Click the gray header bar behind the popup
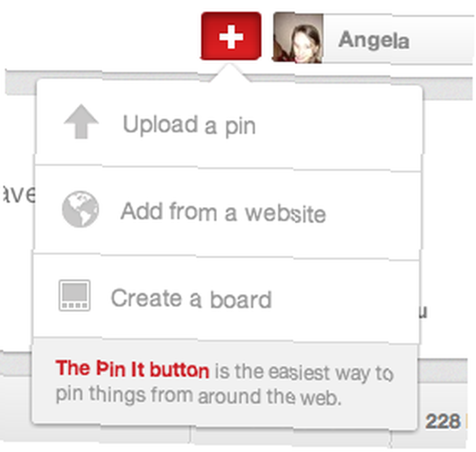476x452 pixels. point(446,88)
